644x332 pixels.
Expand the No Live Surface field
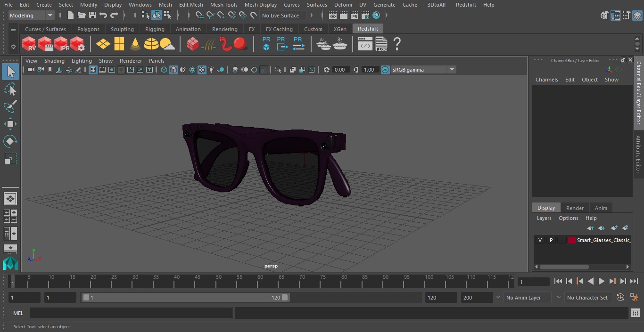(x=283, y=16)
